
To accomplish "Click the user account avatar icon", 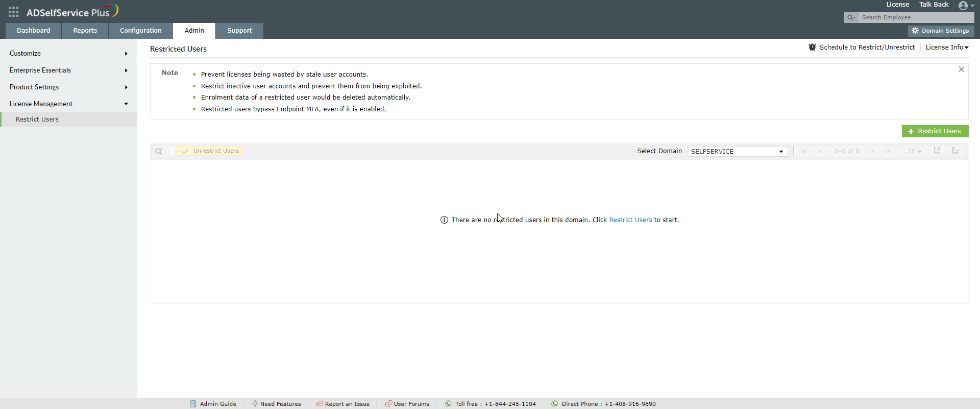I will point(963,6).
